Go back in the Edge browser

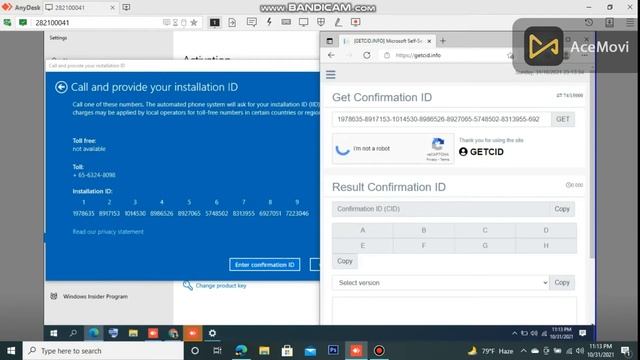(331, 55)
